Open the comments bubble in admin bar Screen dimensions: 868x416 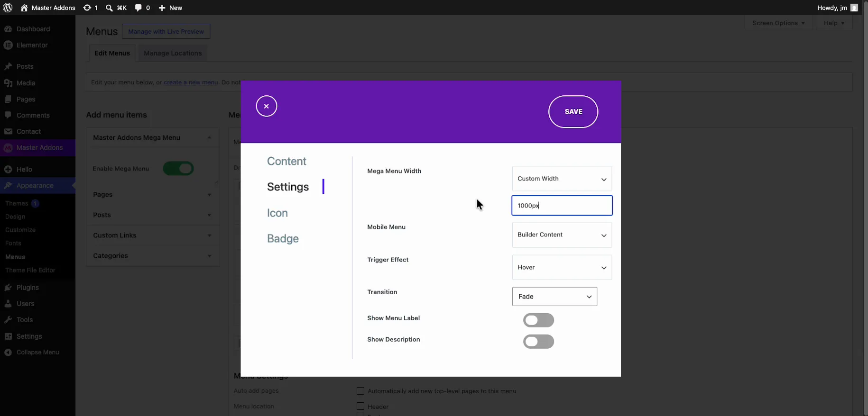pyautogui.click(x=139, y=8)
